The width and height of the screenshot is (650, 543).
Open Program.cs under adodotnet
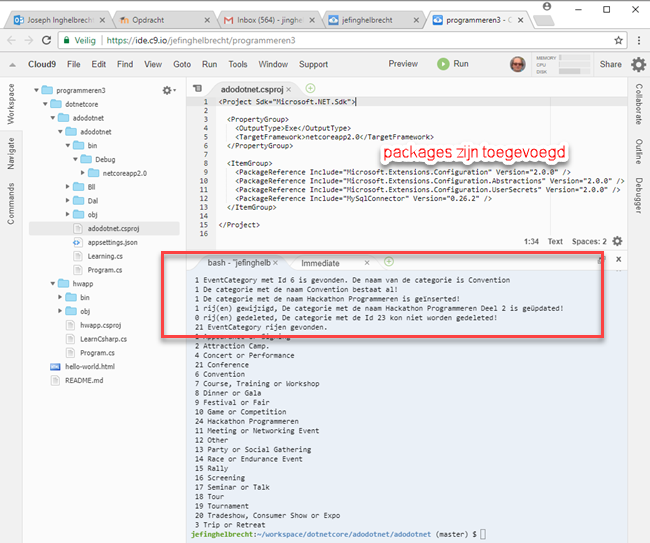[104, 270]
